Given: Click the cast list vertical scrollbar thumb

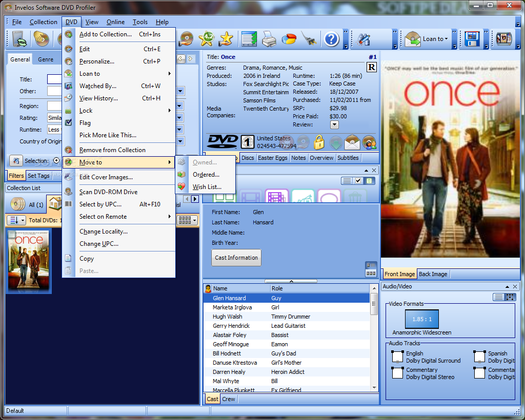Looking at the screenshot, I should point(374,304).
